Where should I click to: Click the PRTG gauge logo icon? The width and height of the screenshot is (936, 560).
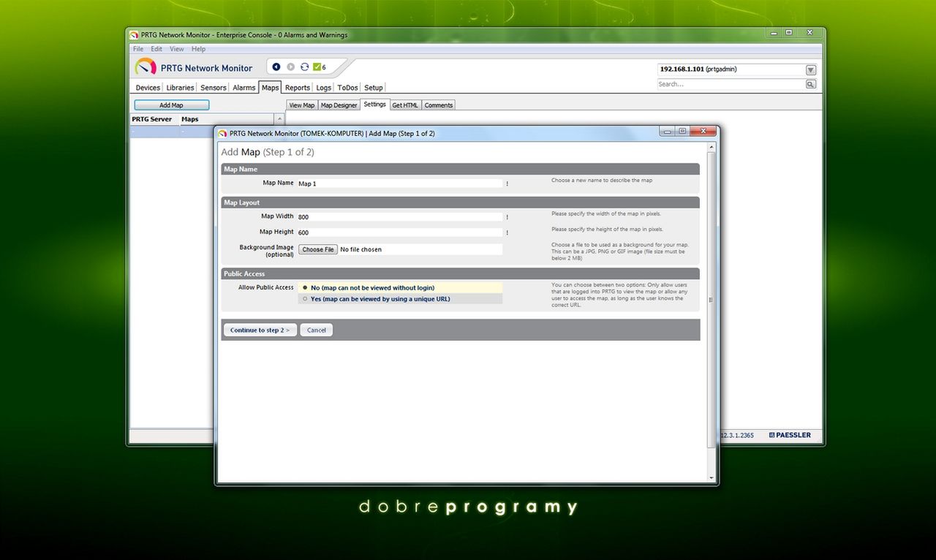146,67
